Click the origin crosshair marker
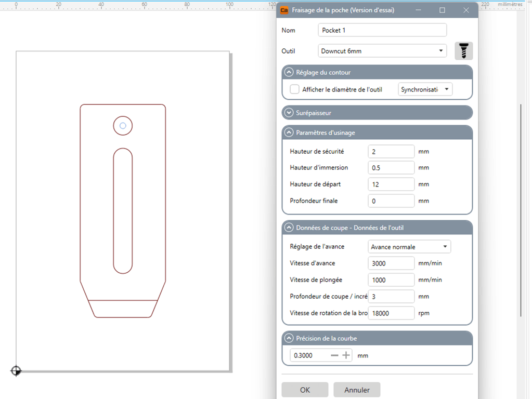Viewport: 532px width, 399px height. pyautogui.click(x=16, y=371)
